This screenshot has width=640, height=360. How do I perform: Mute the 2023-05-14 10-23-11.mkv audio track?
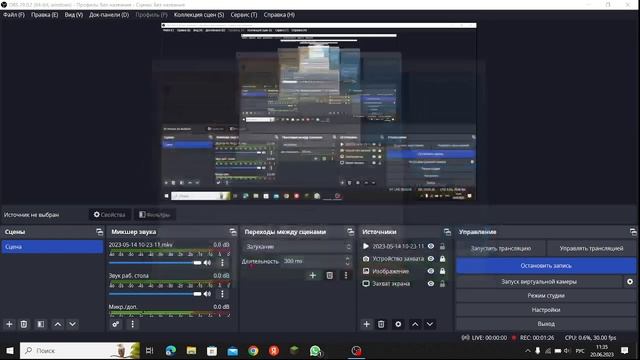[x=208, y=263]
